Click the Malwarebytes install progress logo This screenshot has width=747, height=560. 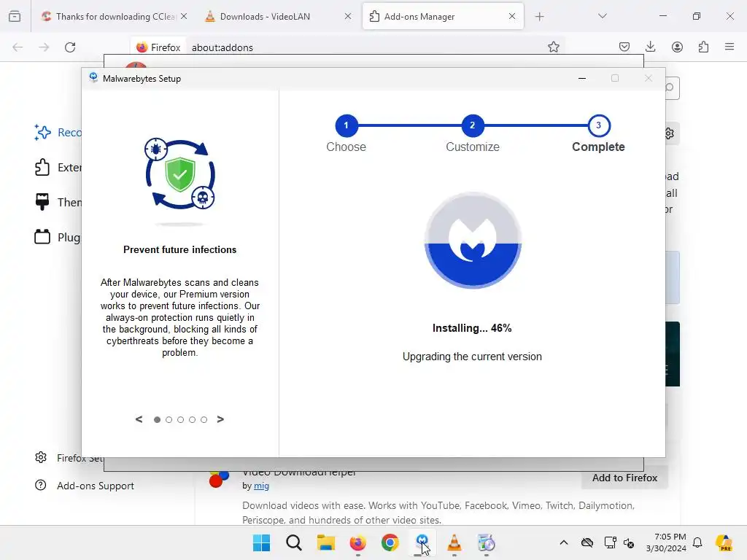click(x=473, y=241)
